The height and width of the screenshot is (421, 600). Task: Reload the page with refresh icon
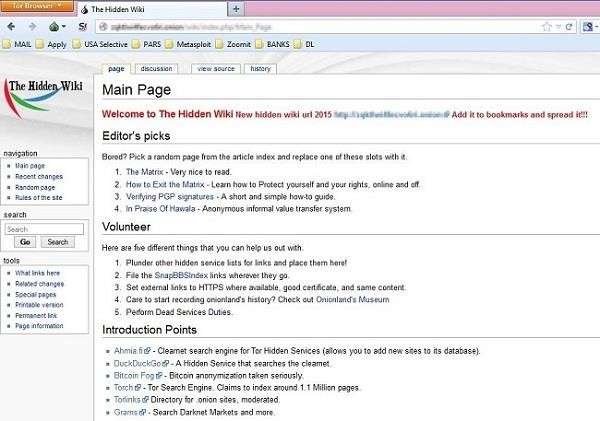pos(569,26)
